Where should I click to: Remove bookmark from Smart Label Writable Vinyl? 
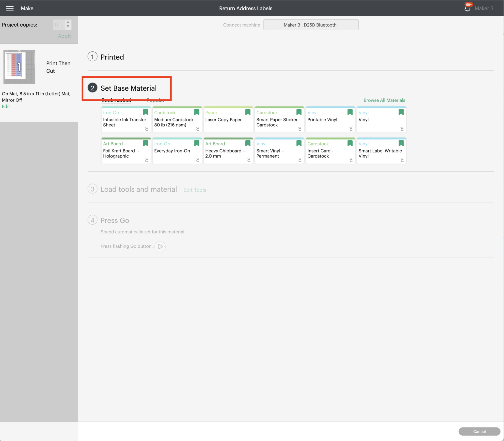click(401, 143)
